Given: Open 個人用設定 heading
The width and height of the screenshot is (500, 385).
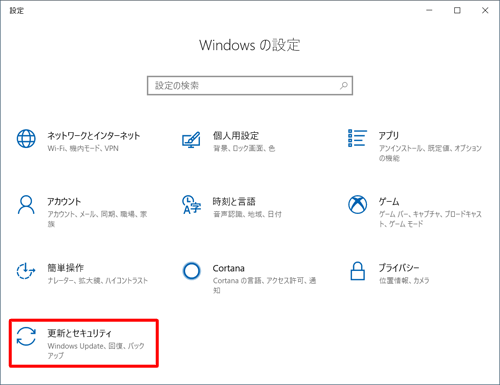Looking at the screenshot, I should pyautogui.click(x=236, y=136).
